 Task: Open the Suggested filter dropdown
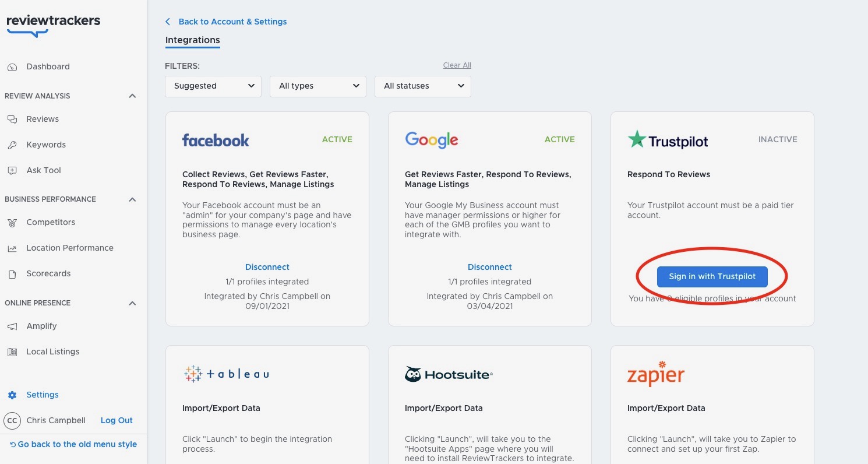click(213, 86)
